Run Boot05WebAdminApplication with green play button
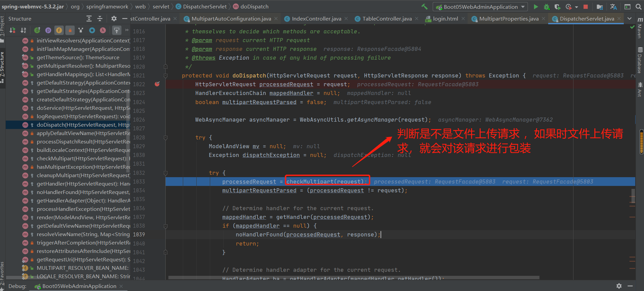This screenshot has width=644, height=291. 536,7
